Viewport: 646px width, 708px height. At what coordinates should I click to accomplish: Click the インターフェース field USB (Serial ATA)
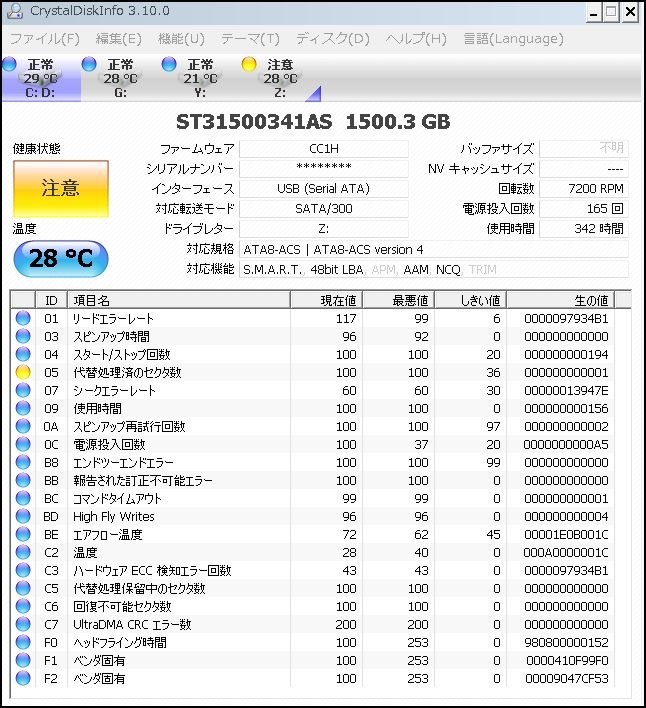point(324,189)
